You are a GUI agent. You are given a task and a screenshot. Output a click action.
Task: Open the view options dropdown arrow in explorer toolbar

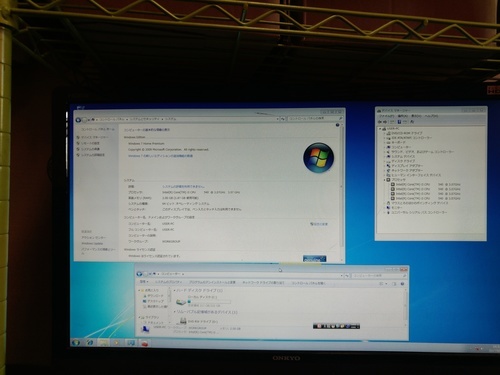386,284
